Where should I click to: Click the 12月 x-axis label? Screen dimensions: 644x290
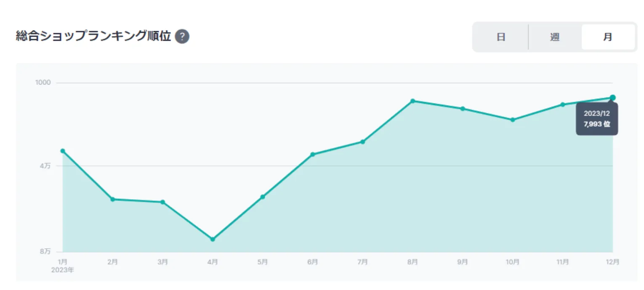[x=613, y=262]
